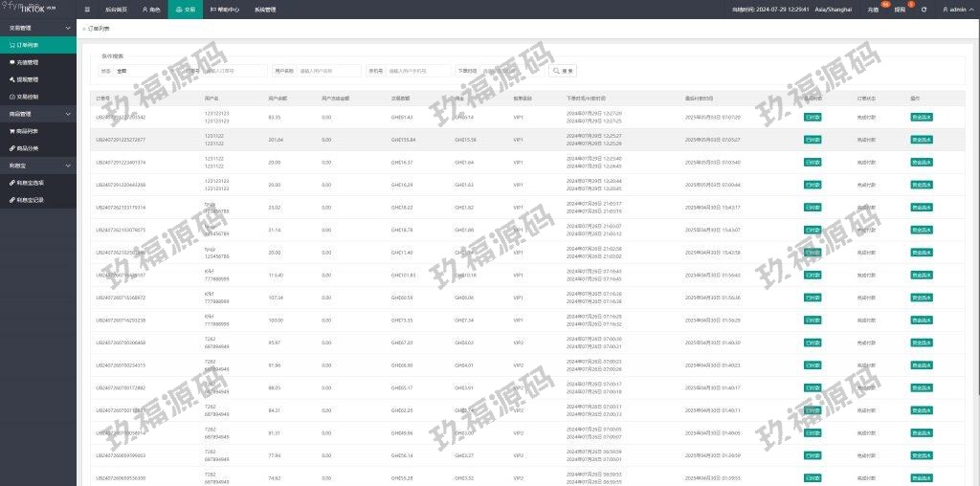Click the hamburger menu collapse icon
Image resolution: width=980 pixels, height=486 pixels.
click(x=87, y=9)
